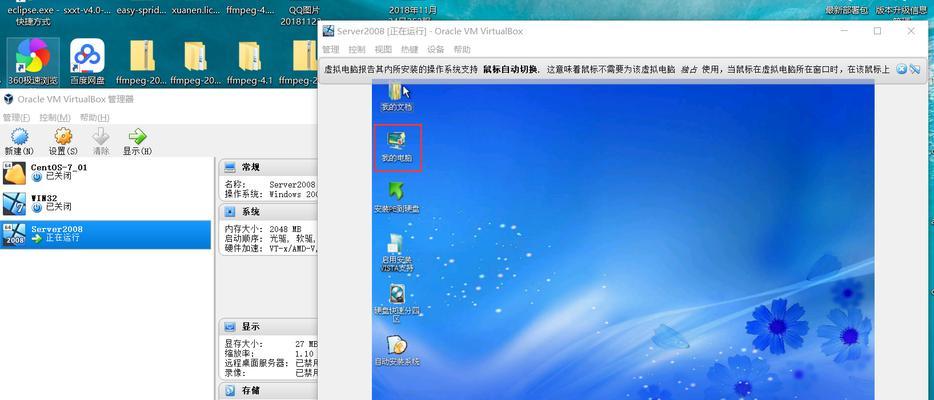This screenshot has height=400, width=934.
Task: Click the running arrow icon under Server2008
Action: 37,238
